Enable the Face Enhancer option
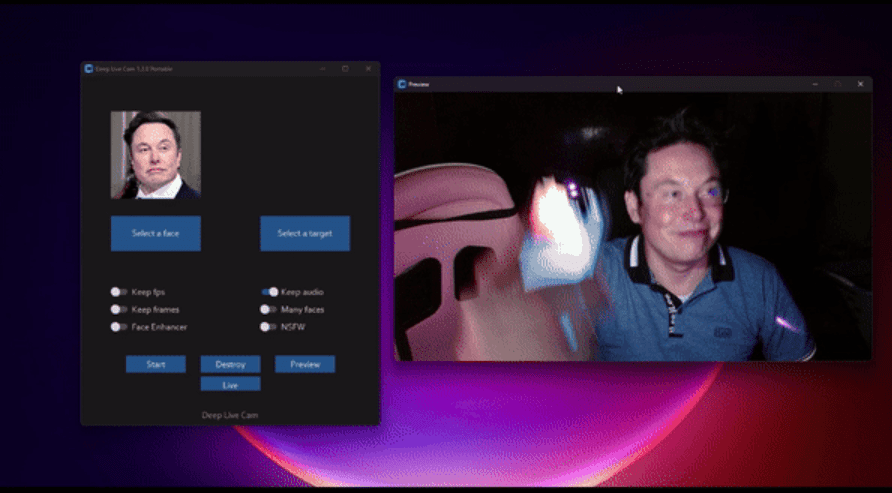892x493 pixels. tap(119, 327)
